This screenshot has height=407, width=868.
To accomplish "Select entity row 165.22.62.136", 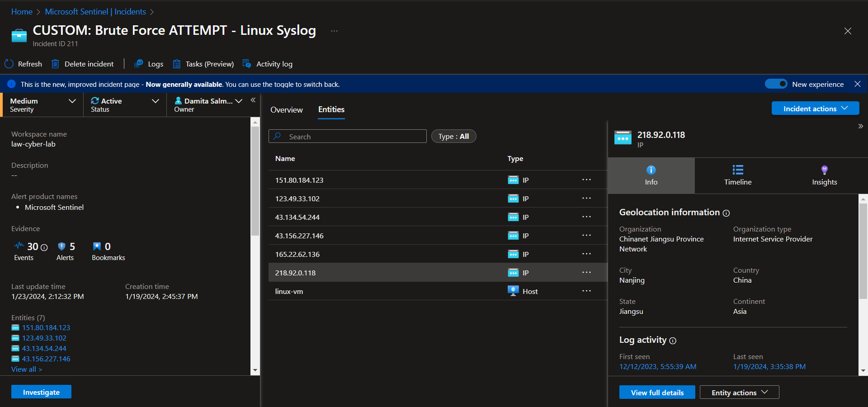I will click(438, 254).
